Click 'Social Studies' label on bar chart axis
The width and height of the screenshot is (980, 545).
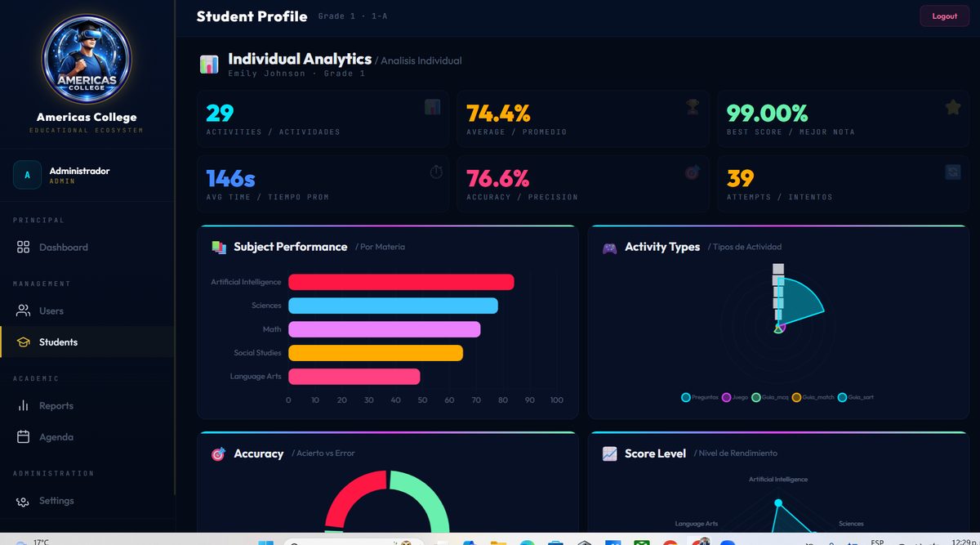click(x=257, y=353)
